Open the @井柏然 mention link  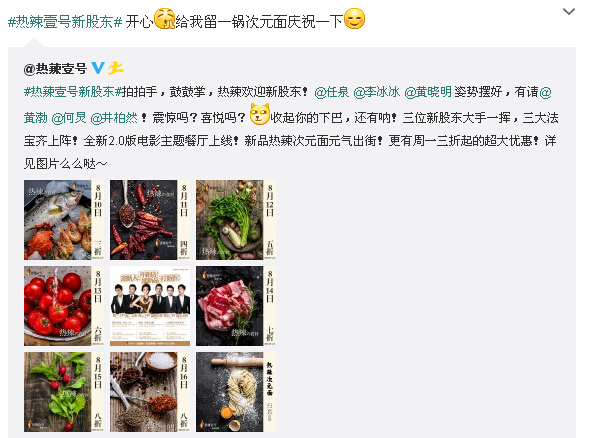114,118
